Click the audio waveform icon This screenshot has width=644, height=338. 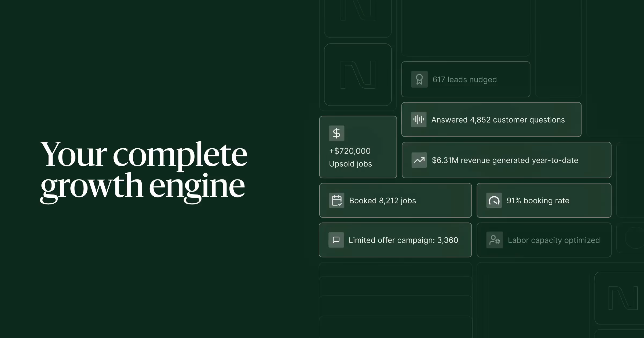coord(419,119)
